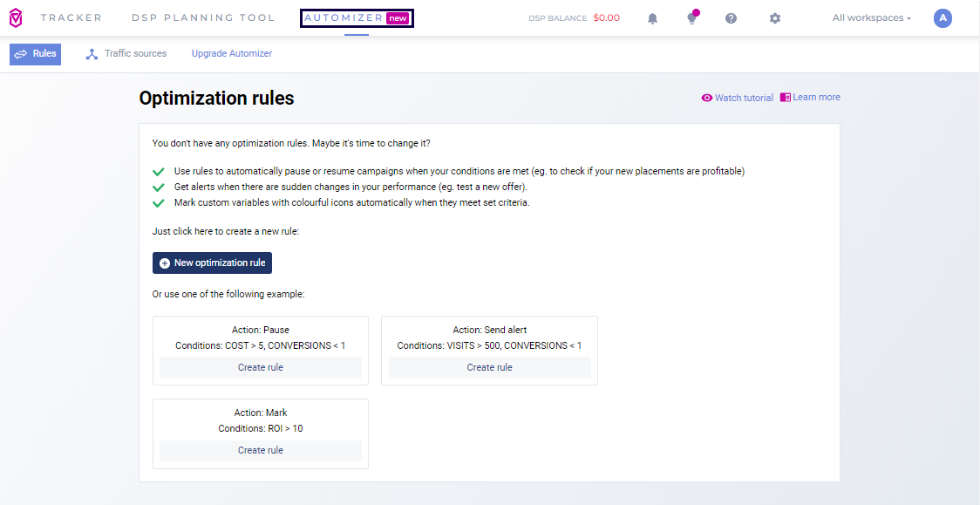Click the Upgrade Automizer link
The height and width of the screenshot is (505, 980).
232,54
